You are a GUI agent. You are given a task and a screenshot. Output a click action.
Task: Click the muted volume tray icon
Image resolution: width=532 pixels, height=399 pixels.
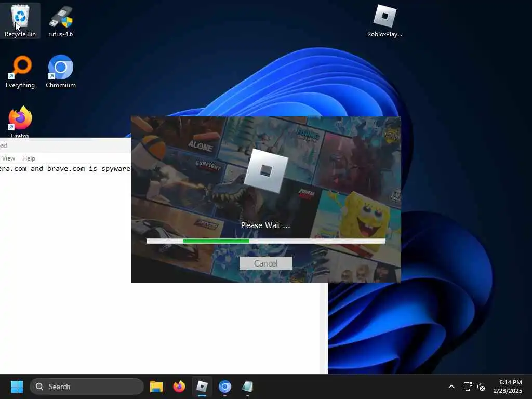point(481,387)
